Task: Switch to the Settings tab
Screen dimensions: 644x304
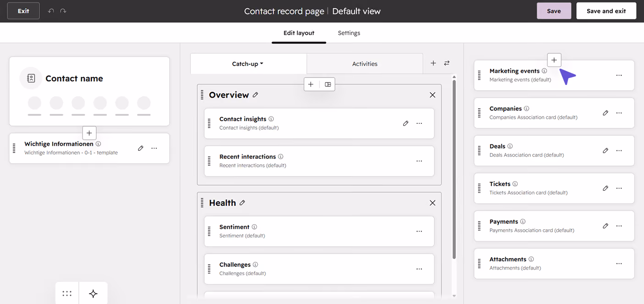Action: [x=349, y=33]
